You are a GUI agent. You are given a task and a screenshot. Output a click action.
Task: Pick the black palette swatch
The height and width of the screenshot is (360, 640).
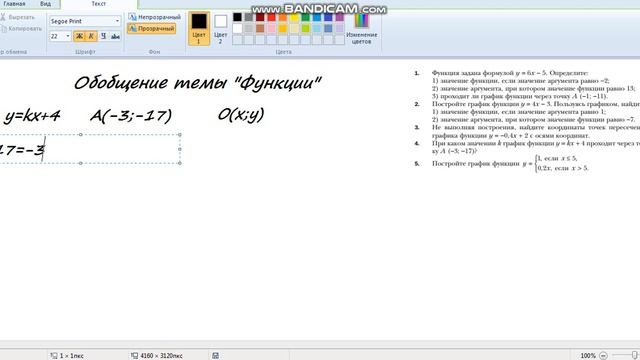tap(237, 17)
